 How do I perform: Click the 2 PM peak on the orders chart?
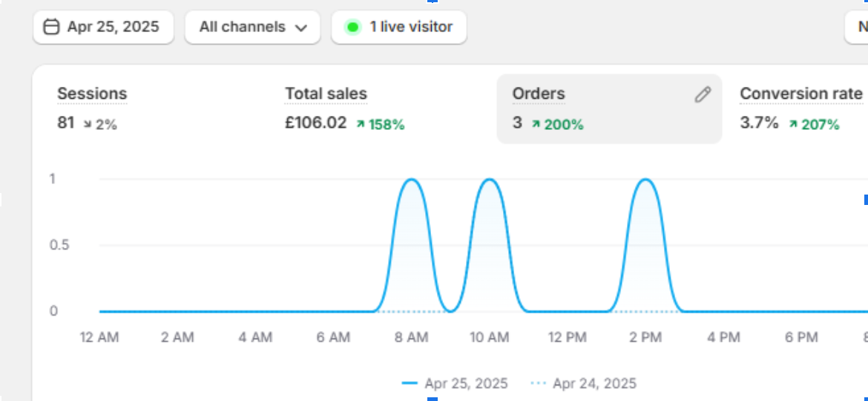[645, 180]
